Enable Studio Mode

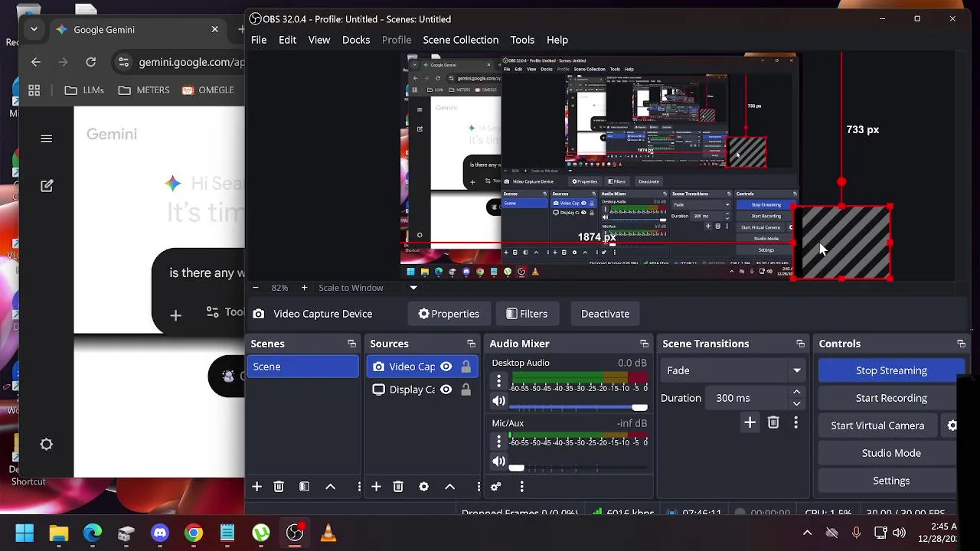pyautogui.click(x=891, y=453)
